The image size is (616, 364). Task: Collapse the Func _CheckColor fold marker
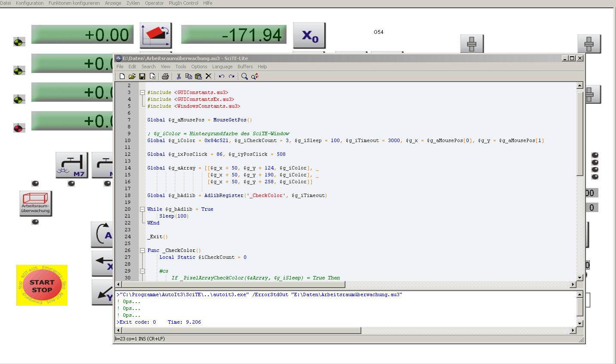pos(142,250)
